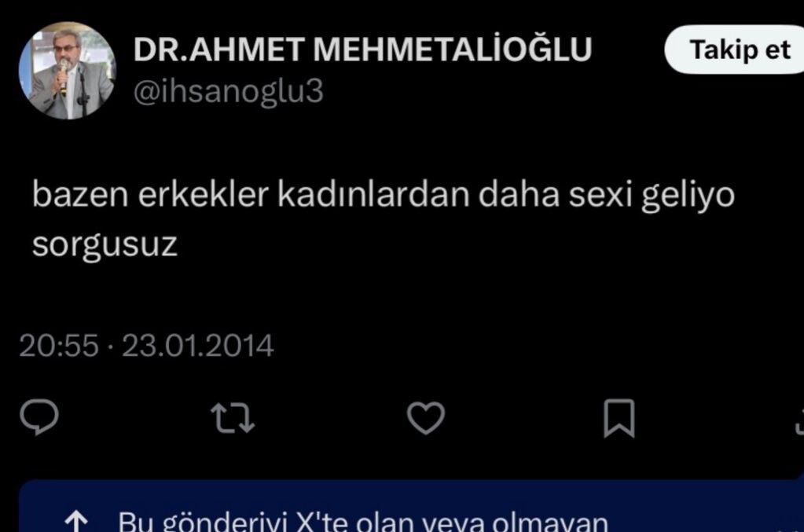Click the words sexi geliyo in tweet
804x532 pixels.
point(652,195)
